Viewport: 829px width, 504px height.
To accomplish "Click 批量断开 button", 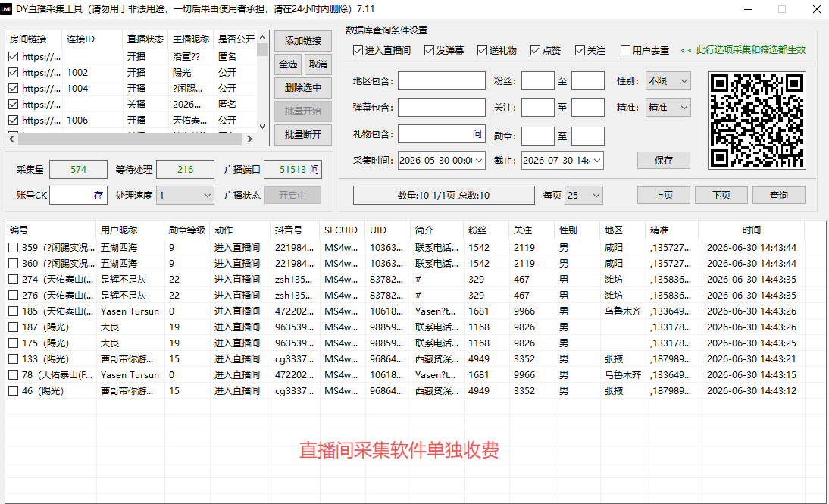I will point(303,135).
